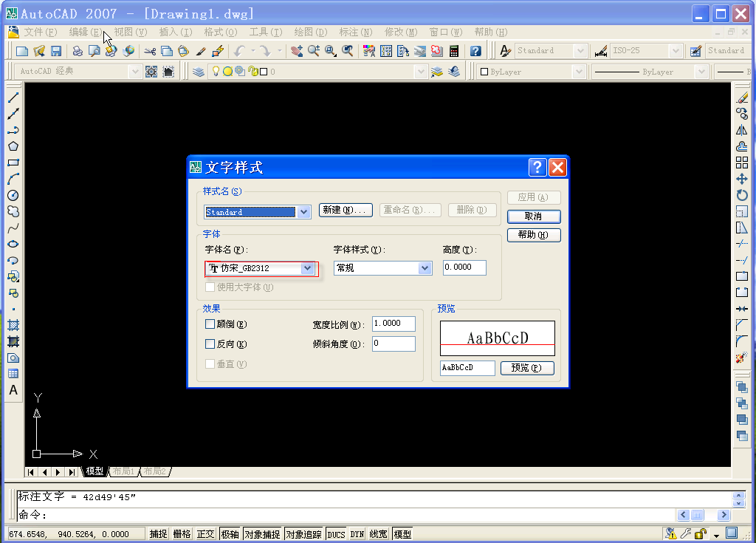This screenshot has height=543, width=756.
Task: Select the Polygon tool
Action: pyautogui.click(x=13, y=146)
